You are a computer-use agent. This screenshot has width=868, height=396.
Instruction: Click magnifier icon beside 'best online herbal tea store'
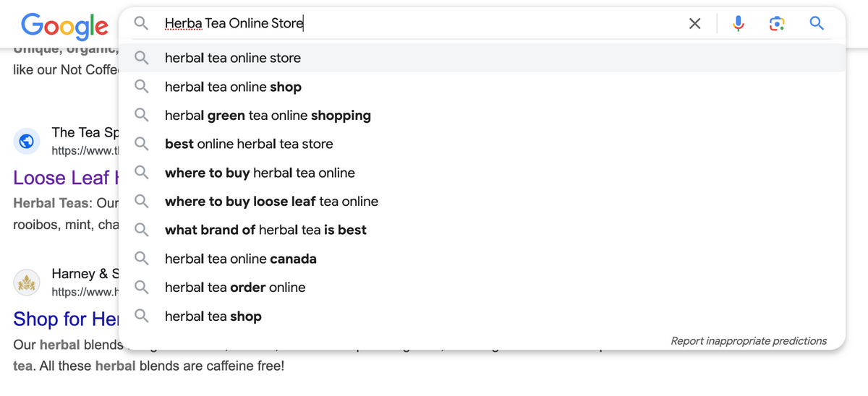142,144
